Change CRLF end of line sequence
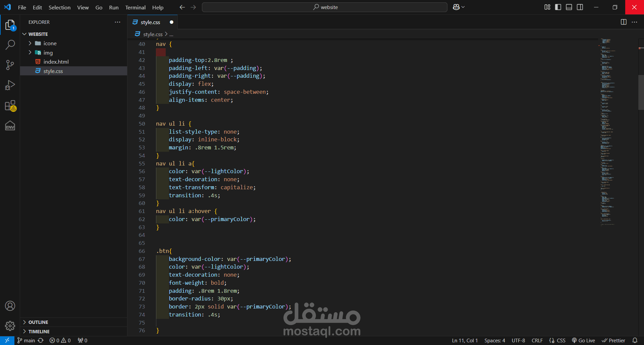The width and height of the screenshot is (644, 345). click(x=537, y=340)
